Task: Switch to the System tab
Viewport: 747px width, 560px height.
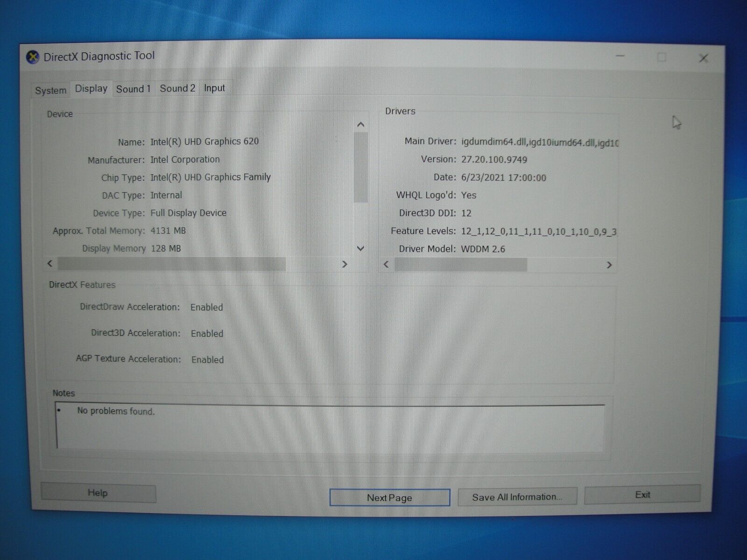Action: point(51,91)
